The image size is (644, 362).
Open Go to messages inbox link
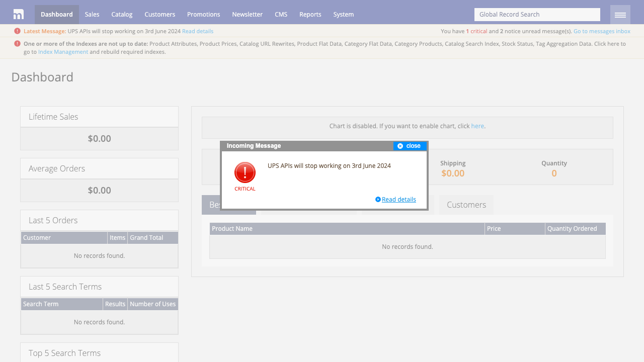[x=602, y=31]
